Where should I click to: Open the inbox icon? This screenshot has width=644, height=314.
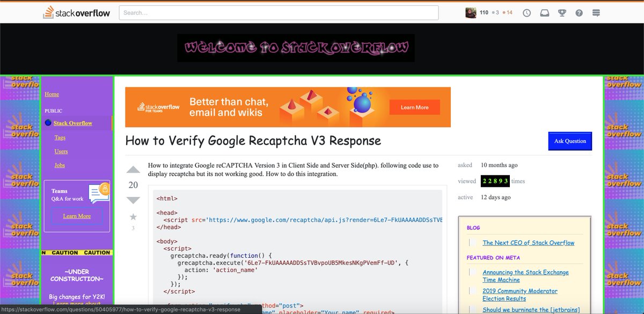point(545,13)
